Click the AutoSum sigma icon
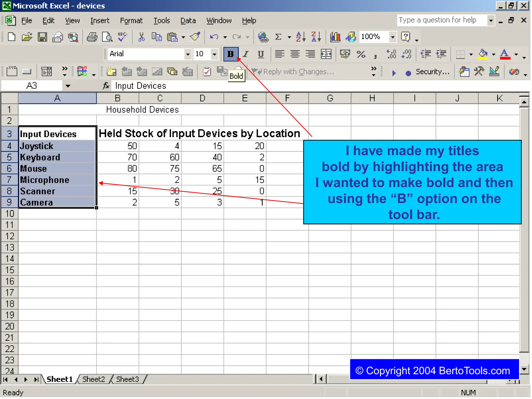 click(x=278, y=37)
